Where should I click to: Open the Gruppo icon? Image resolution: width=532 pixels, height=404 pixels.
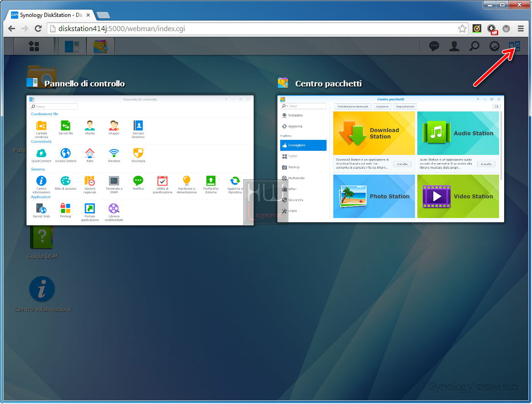(114, 128)
